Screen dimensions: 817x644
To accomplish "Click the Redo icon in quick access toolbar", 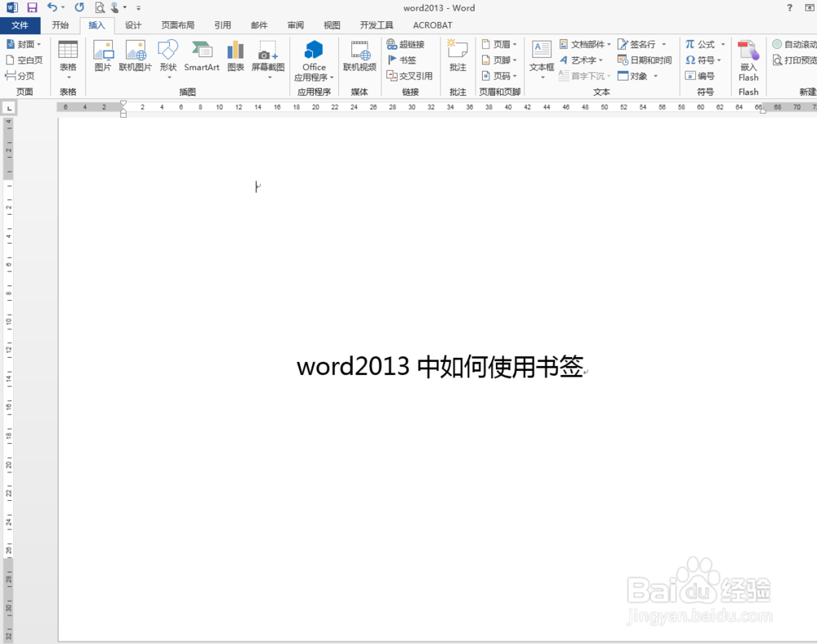I will point(79,7).
